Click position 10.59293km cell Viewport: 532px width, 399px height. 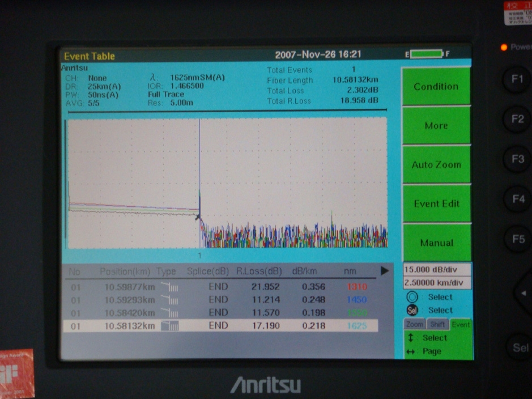tap(130, 300)
